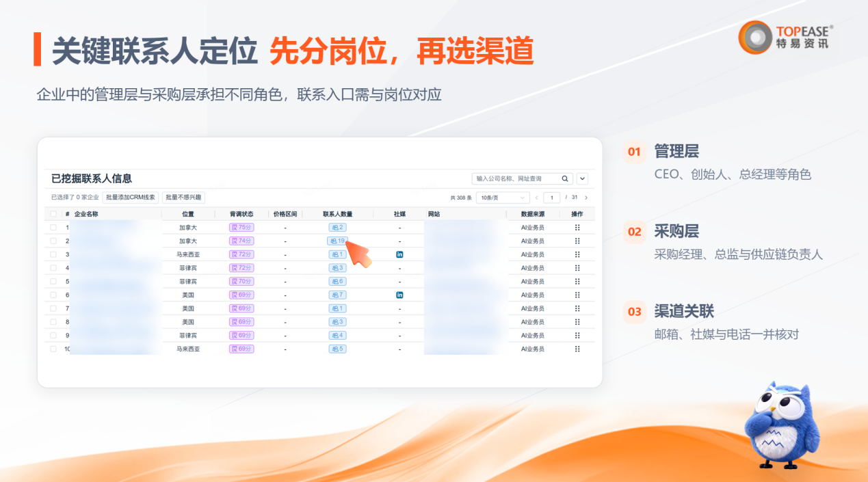
Task: Click the 共 308 条 total count text
Action: [x=461, y=198]
